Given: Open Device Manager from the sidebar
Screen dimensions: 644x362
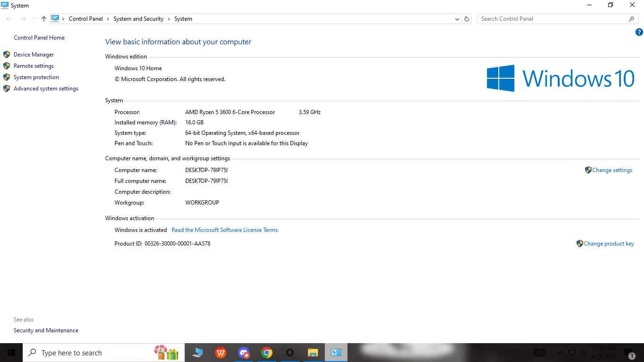Looking at the screenshot, I should coord(33,55).
